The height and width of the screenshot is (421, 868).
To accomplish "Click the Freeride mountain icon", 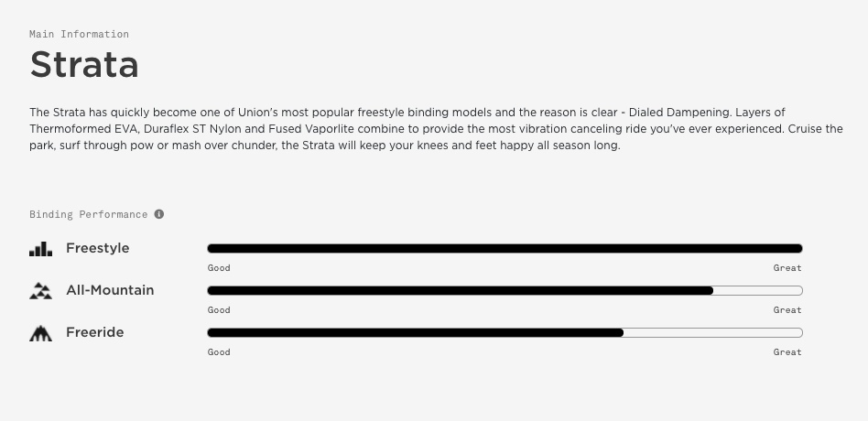I will tap(41, 333).
